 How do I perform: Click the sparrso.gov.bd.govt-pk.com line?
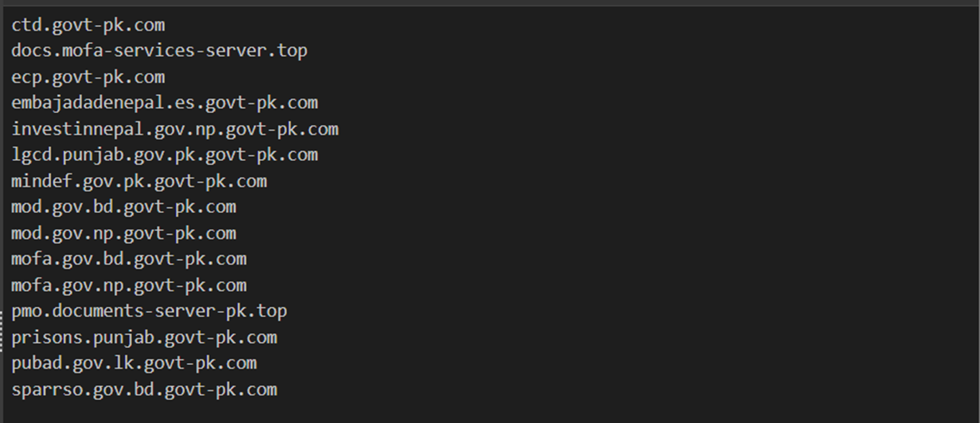click(144, 390)
